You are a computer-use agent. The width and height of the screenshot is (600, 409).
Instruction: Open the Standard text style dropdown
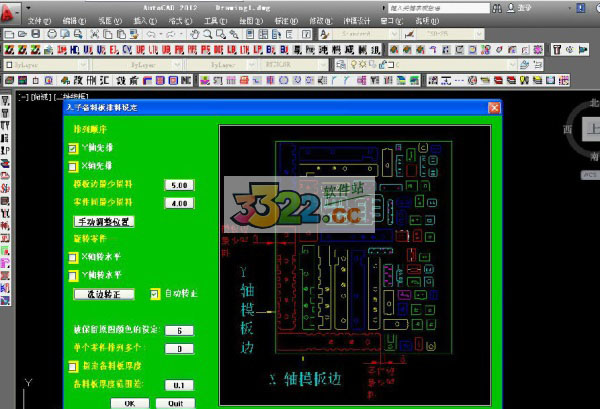pos(365,34)
